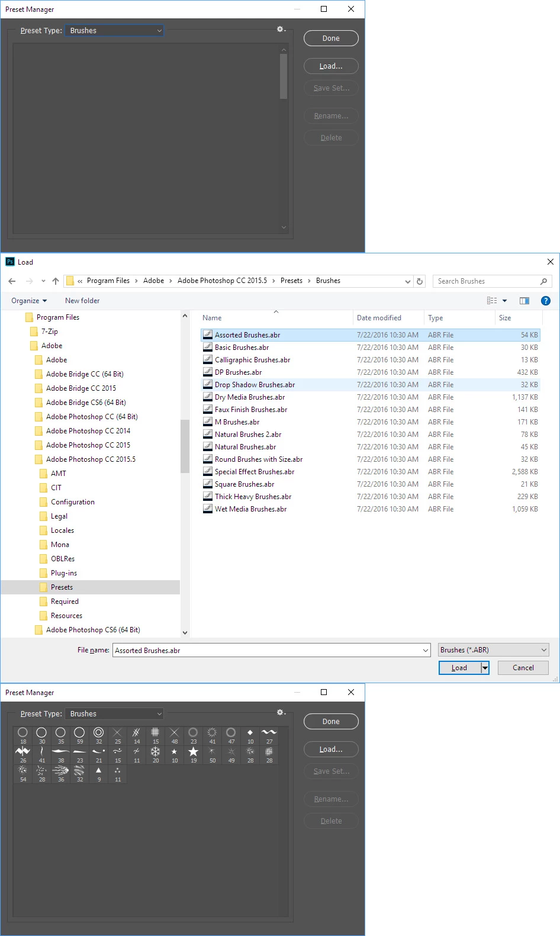Toggle the preview pane in Load dialog
560x936 pixels.
pyautogui.click(x=524, y=301)
